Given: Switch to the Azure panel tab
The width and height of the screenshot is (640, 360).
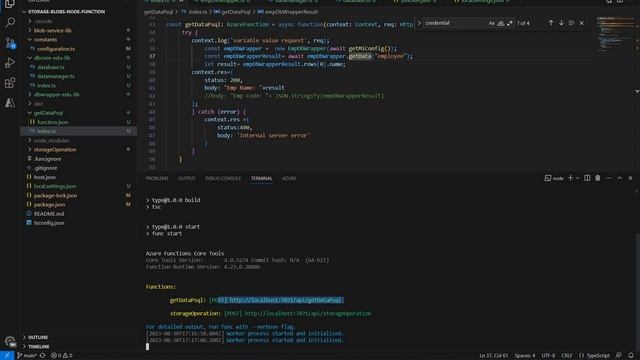Looking at the screenshot, I should (289, 178).
